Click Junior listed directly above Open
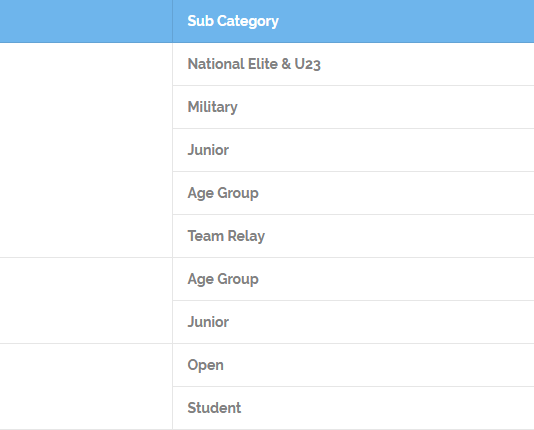Image resolution: width=534 pixels, height=430 pixels. 353,322
